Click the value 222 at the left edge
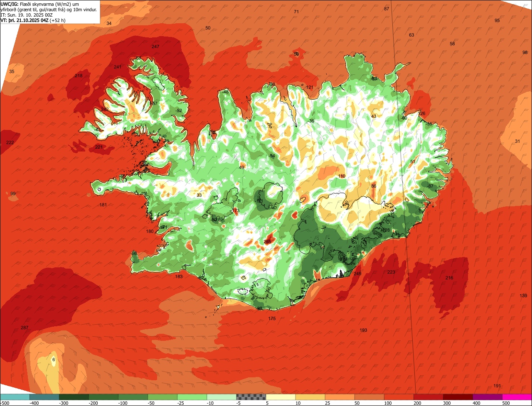The image size is (532, 406). 10,142
